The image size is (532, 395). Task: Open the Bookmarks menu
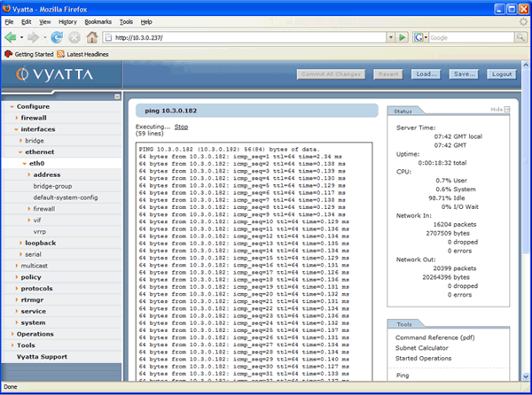(x=98, y=20)
